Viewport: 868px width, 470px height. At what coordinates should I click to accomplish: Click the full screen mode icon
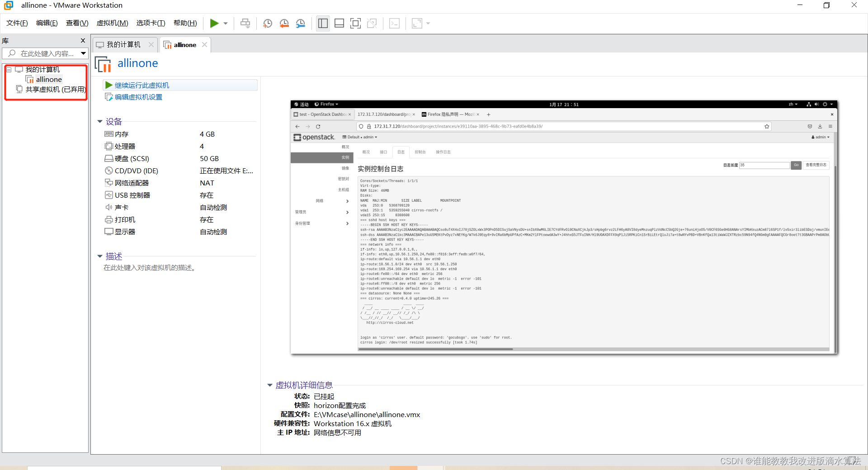(355, 23)
